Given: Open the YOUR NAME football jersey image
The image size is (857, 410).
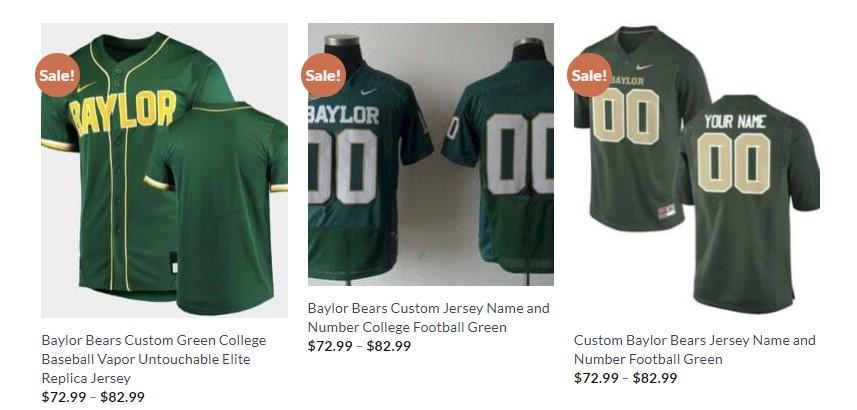Looking at the screenshot, I should (697, 170).
